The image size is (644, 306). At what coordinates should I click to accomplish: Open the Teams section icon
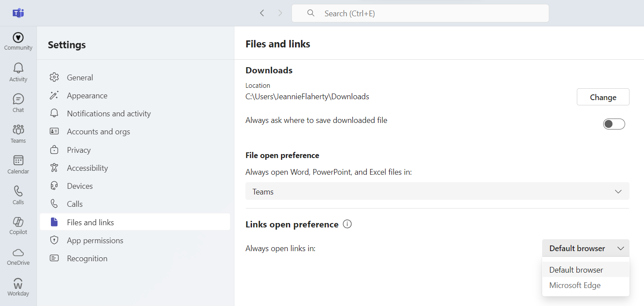coord(18,133)
